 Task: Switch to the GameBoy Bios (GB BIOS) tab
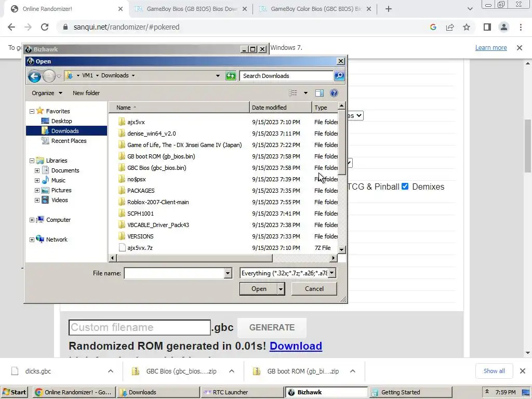(192, 9)
